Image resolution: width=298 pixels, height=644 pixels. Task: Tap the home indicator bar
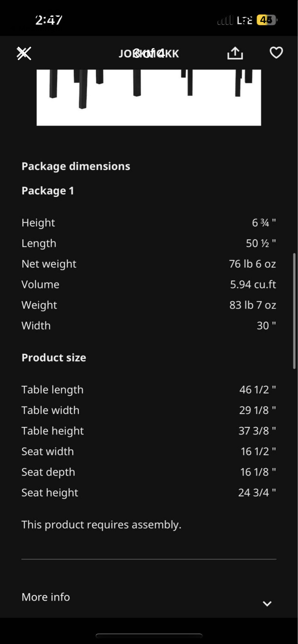pos(149,636)
